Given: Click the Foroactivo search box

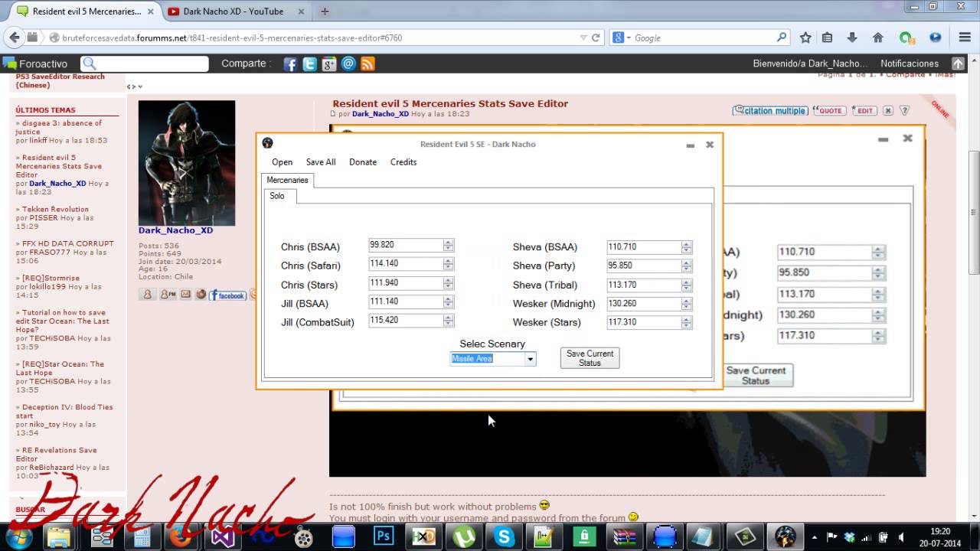Looking at the screenshot, I should point(145,64).
